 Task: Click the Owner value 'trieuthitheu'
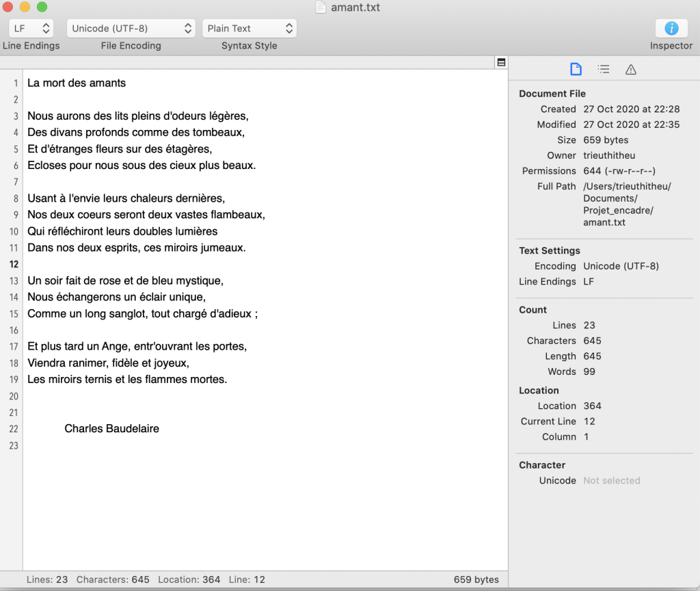coord(609,155)
